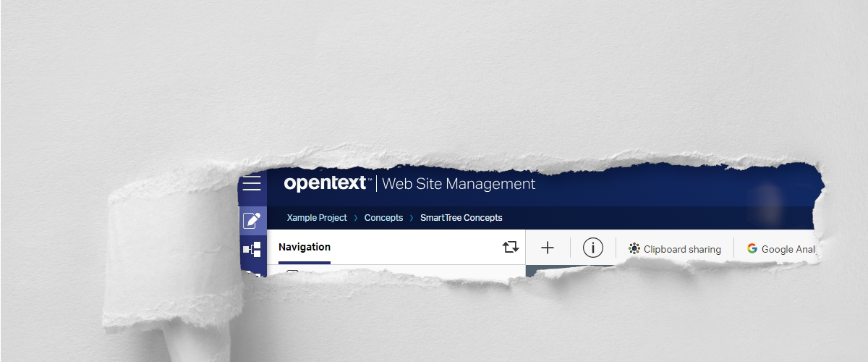868x362 pixels.
Task: Switch to the Navigation tab
Action: coord(305,248)
